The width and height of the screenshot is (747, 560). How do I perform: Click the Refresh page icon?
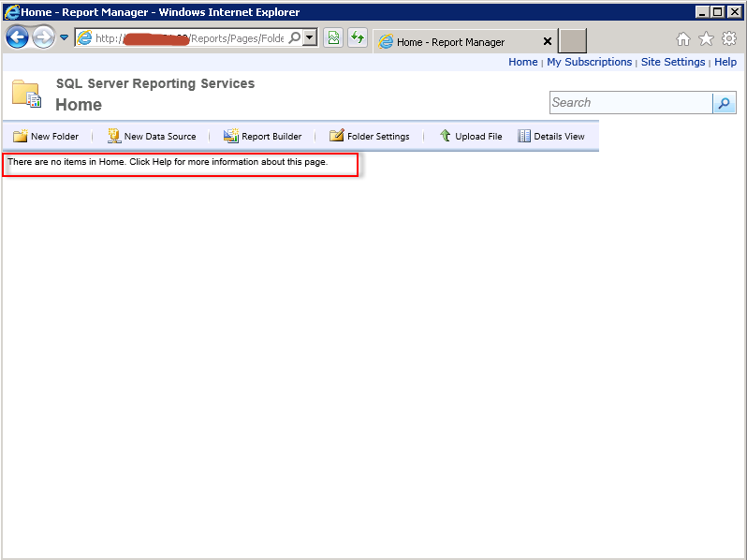click(x=358, y=37)
